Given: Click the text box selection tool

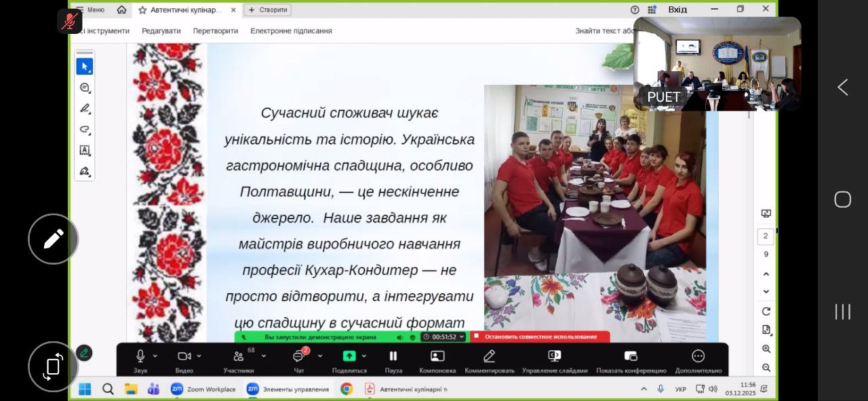Looking at the screenshot, I should [85, 151].
